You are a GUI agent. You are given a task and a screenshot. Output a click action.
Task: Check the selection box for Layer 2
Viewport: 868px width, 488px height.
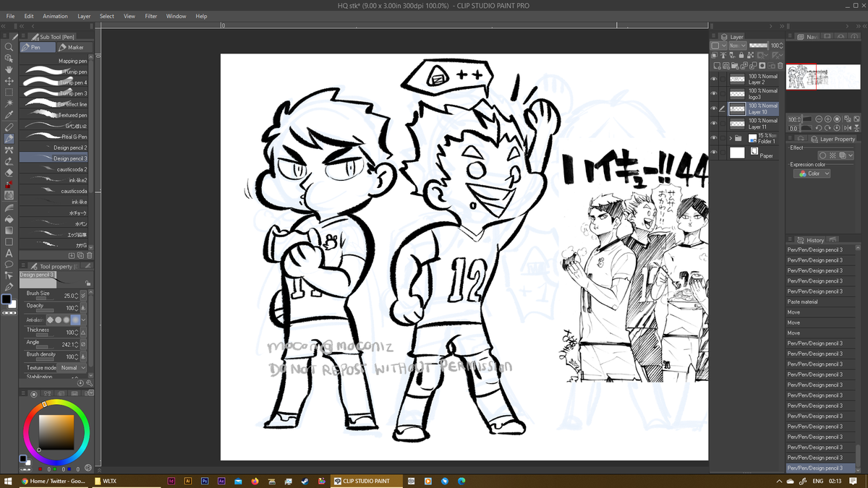coord(723,79)
